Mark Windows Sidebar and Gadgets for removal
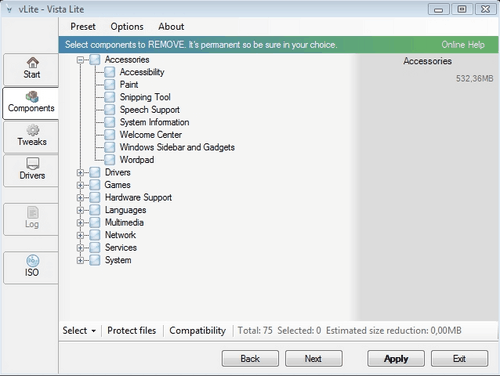 coord(110,147)
